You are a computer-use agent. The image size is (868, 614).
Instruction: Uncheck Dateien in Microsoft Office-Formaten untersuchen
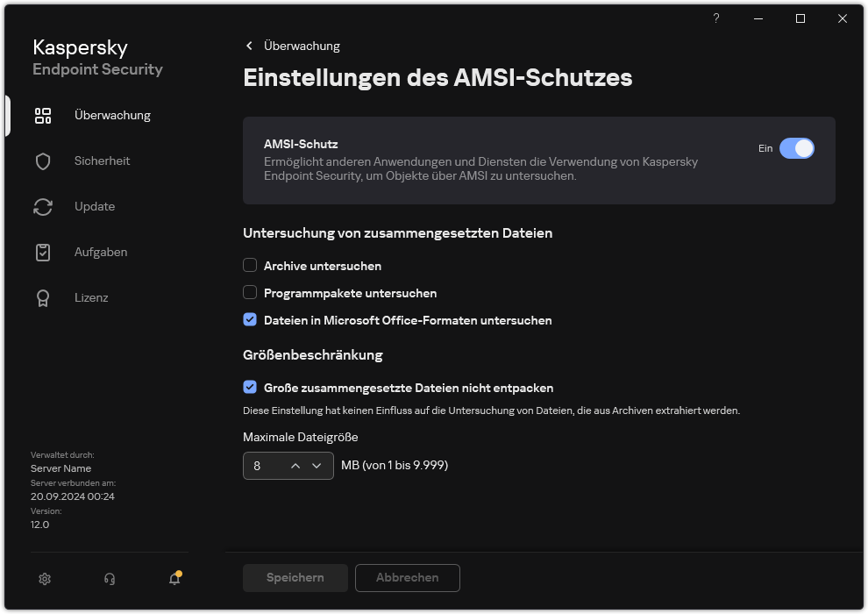[250, 319]
